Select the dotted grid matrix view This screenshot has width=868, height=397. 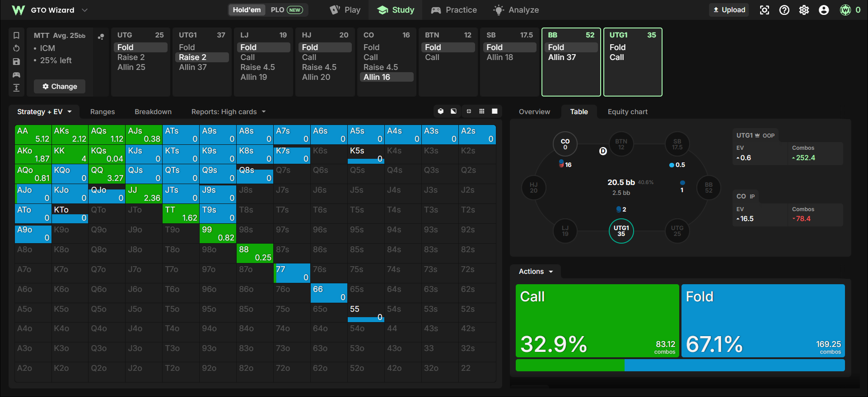point(482,111)
